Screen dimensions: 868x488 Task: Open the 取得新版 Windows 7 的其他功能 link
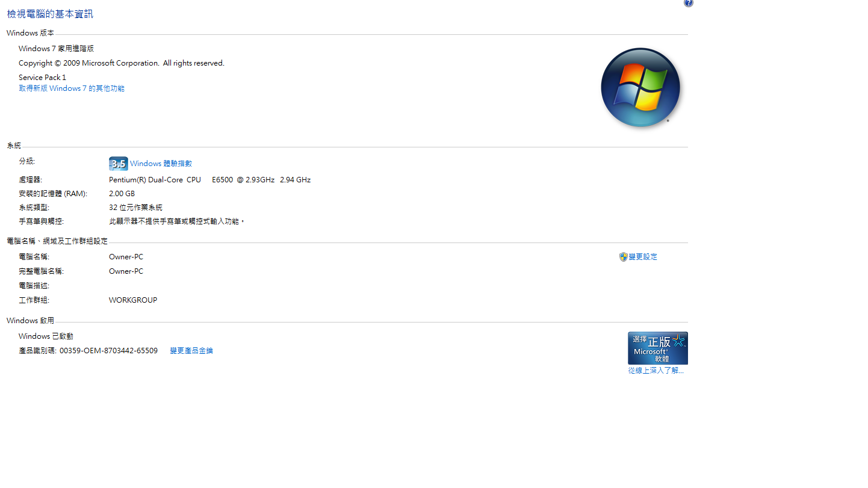coord(72,88)
